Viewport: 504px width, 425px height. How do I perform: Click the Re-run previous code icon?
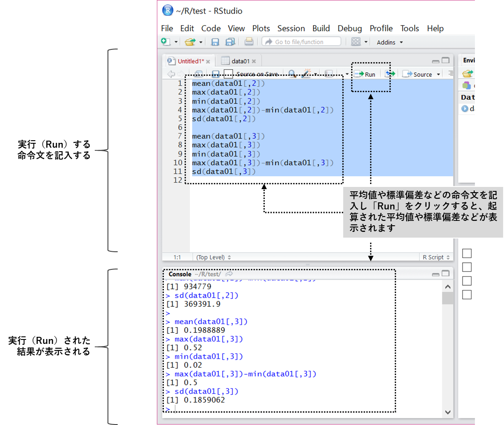[x=389, y=74]
